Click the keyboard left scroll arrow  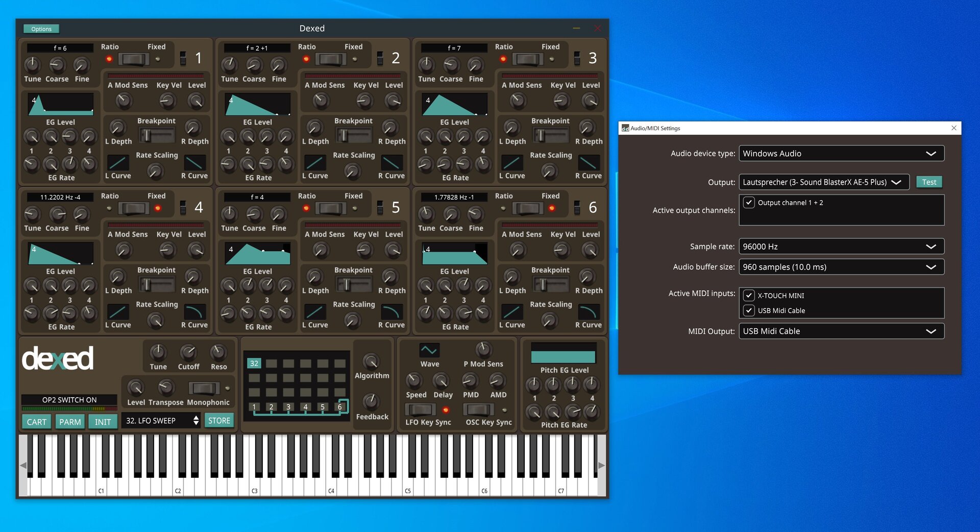pyautogui.click(x=23, y=466)
